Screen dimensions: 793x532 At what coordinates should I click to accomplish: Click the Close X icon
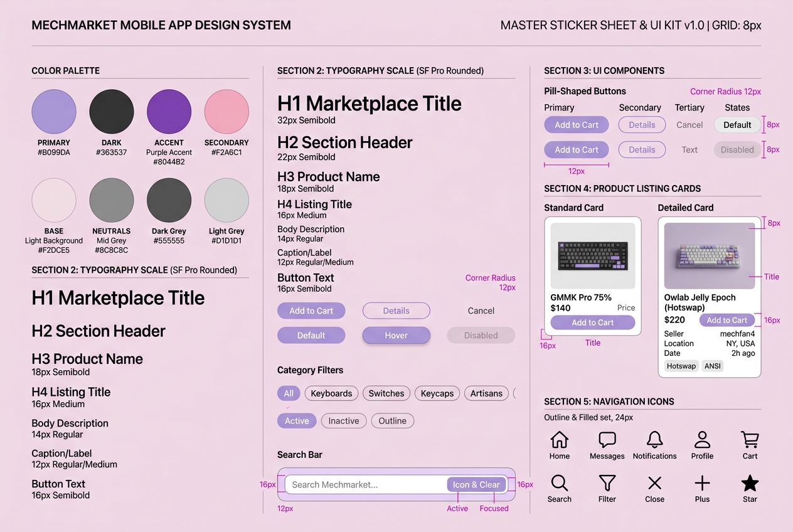654,483
